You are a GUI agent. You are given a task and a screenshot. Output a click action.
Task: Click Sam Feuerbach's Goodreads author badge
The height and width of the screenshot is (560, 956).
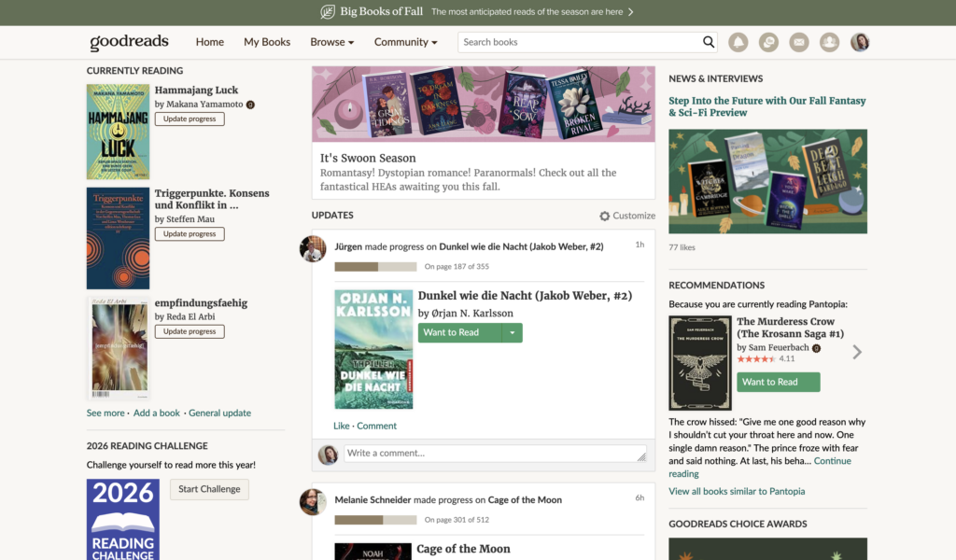(816, 348)
